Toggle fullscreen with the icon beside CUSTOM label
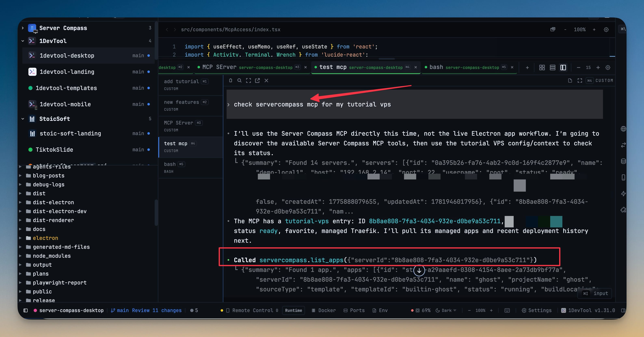The height and width of the screenshot is (337, 644). coord(580,80)
